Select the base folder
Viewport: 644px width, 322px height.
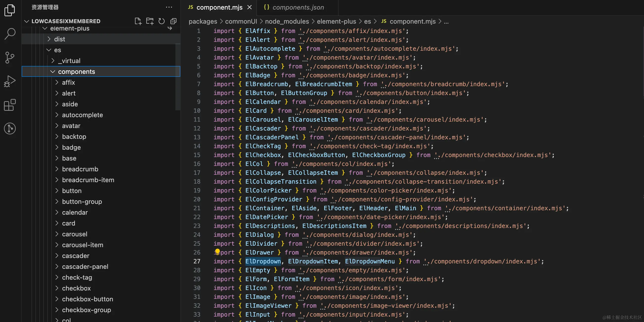tap(101, 158)
